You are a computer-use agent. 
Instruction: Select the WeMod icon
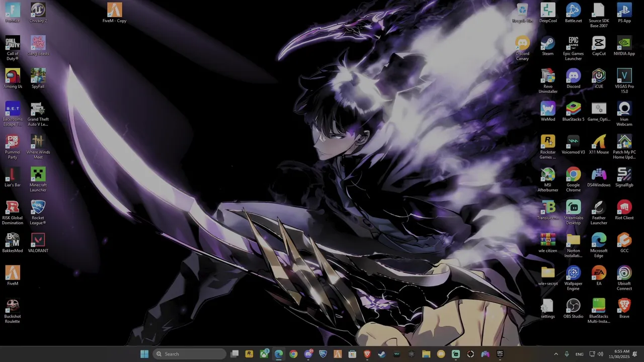pyautogui.click(x=548, y=112)
